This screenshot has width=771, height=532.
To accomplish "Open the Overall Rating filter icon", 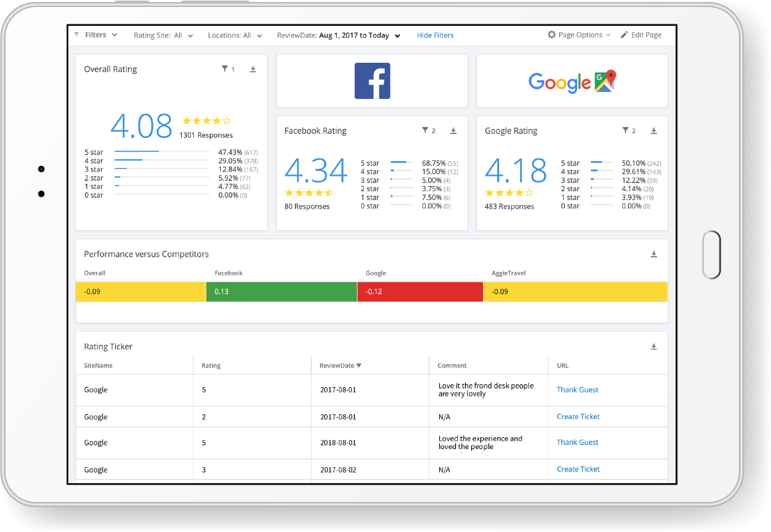I will pos(224,69).
